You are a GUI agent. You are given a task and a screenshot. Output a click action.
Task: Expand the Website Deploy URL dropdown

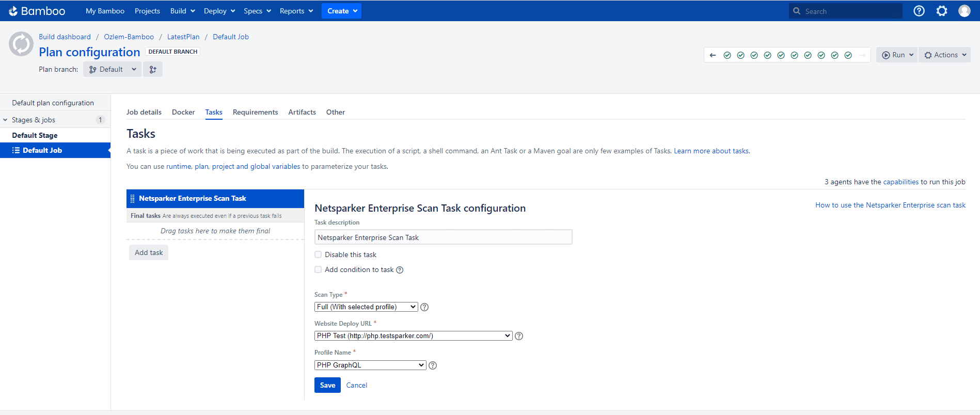click(413, 336)
